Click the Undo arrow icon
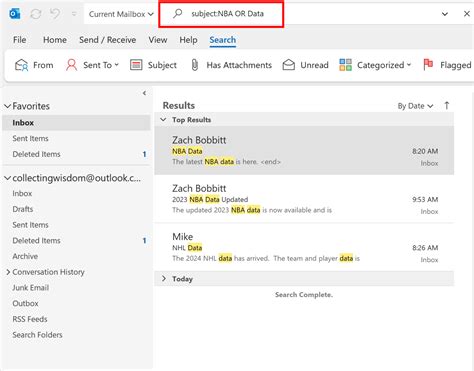474x371 pixels. pos(55,14)
